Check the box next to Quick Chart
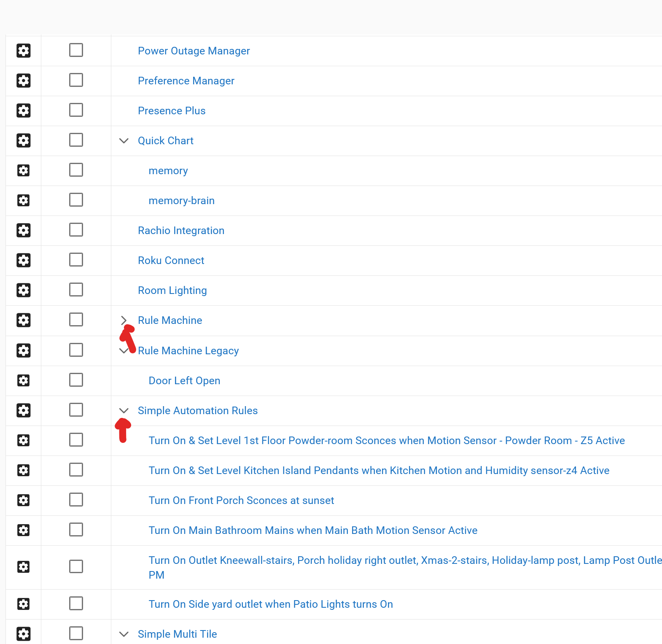The height and width of the screenshot is (644, 662). [x=76, y=140]
